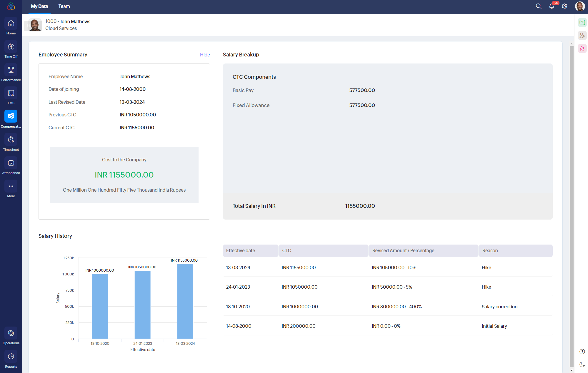Expand the More sidebar menu
588x373 pixels.
[11, 186]
